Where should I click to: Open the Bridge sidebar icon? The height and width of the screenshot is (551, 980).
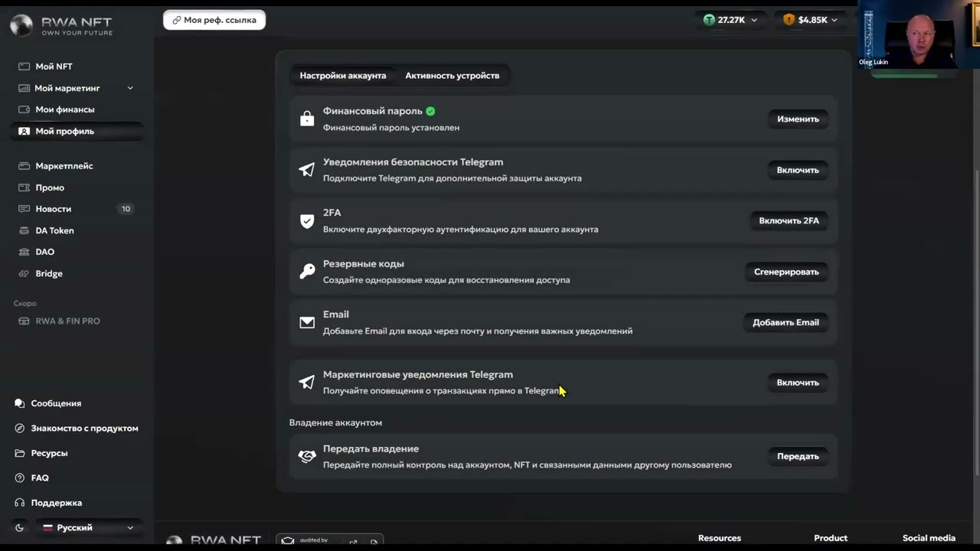24,273
